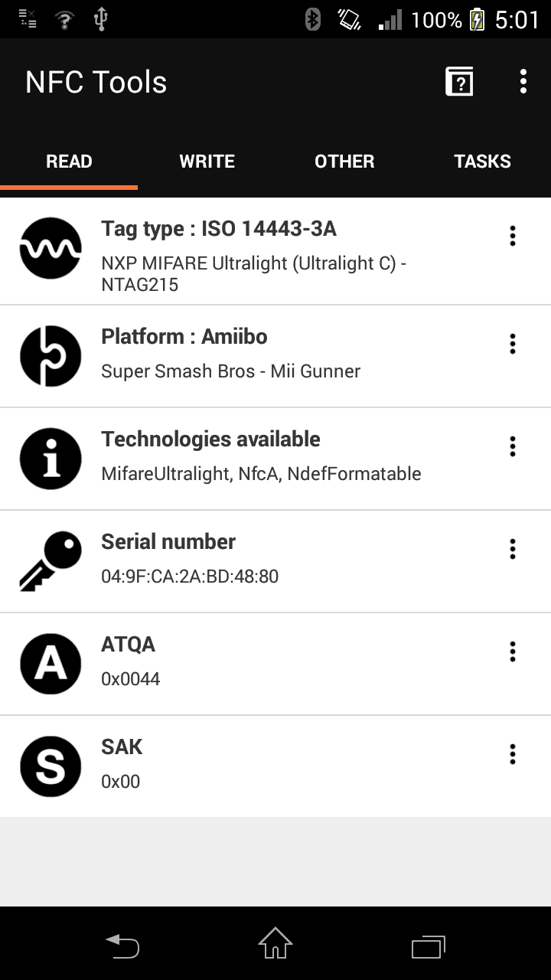
Task: Tap the Amiibo platform icon
Action: [51, 356]
